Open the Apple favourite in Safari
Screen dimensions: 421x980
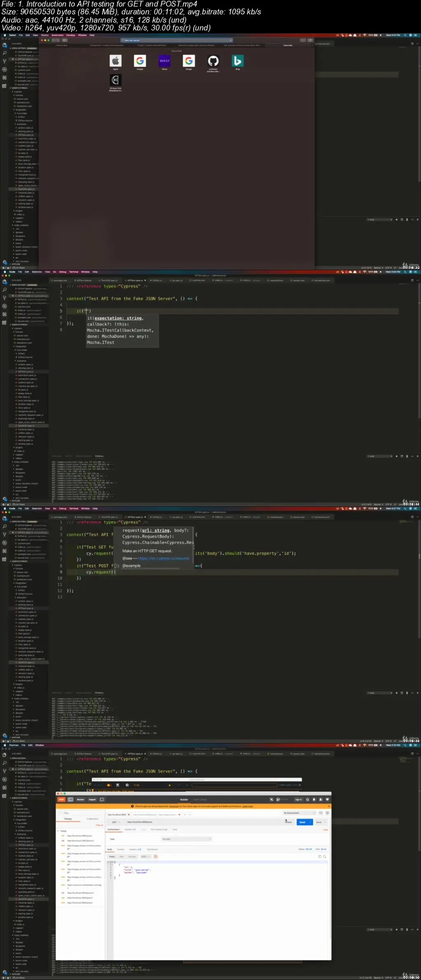pos(116,61)
